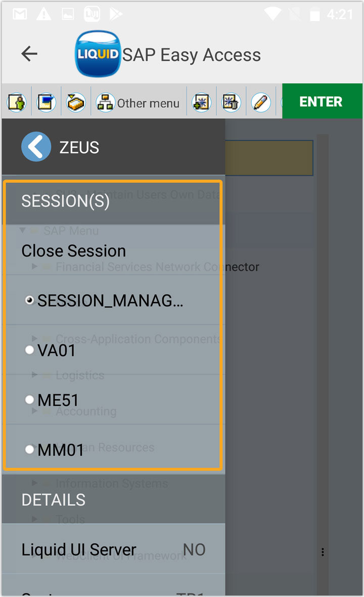This screenshot has width=364, height=597.
Task: Tap the SESSION(S) section header
Action: [x=65, y=201]
